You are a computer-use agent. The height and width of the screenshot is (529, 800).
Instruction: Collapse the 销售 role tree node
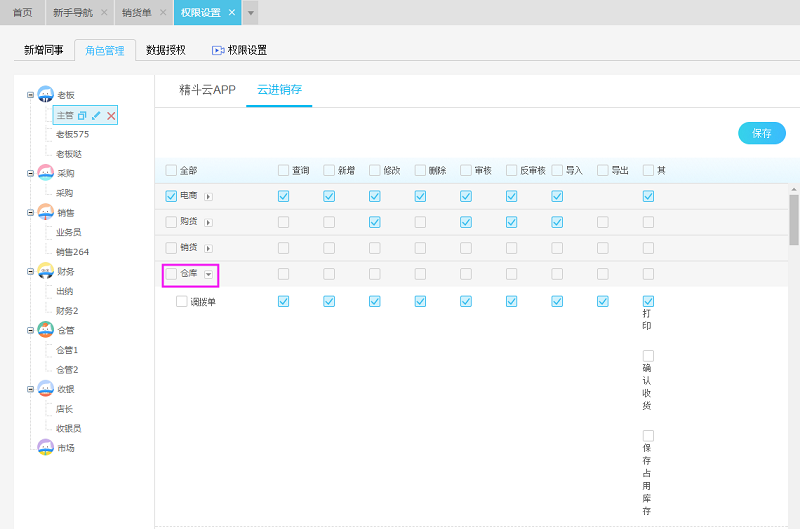tap(31, 213)
